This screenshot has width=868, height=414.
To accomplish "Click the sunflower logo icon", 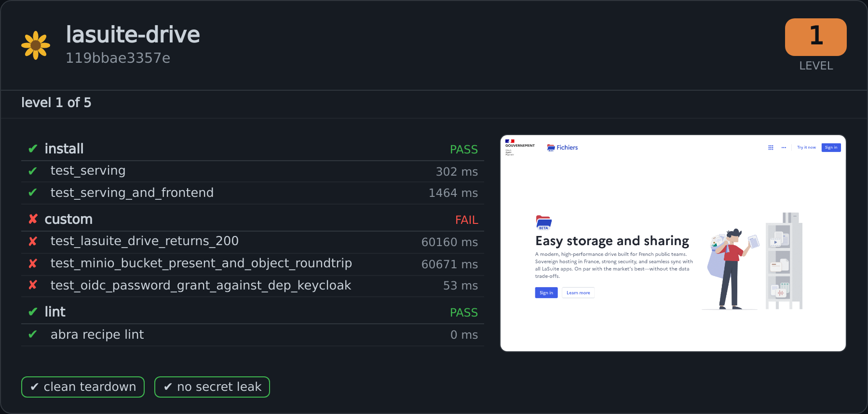I will pos(36,45).
